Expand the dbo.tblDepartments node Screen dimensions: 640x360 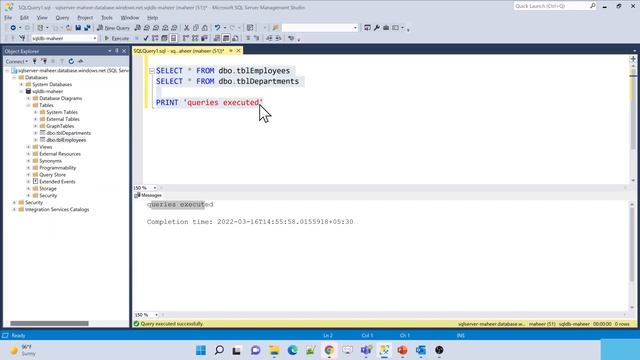pyautogui.click(x=36, y=133)
